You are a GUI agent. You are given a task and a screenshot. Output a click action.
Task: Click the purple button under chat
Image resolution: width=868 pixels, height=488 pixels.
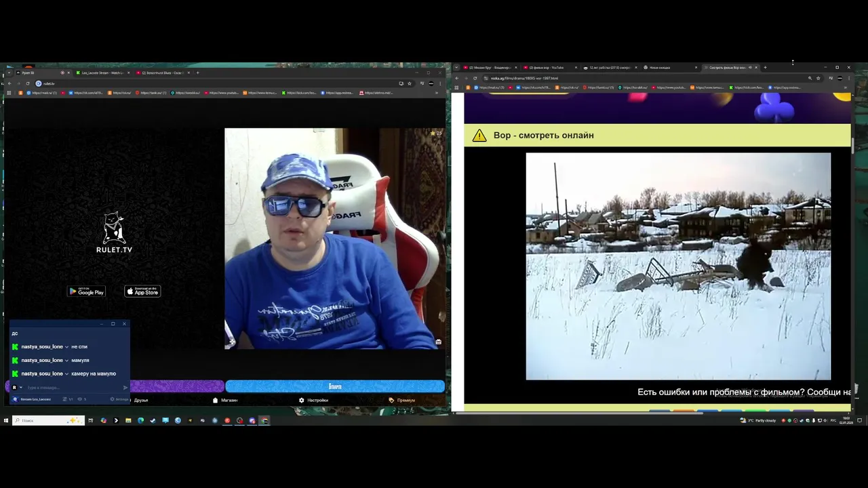tap(176, 386)
